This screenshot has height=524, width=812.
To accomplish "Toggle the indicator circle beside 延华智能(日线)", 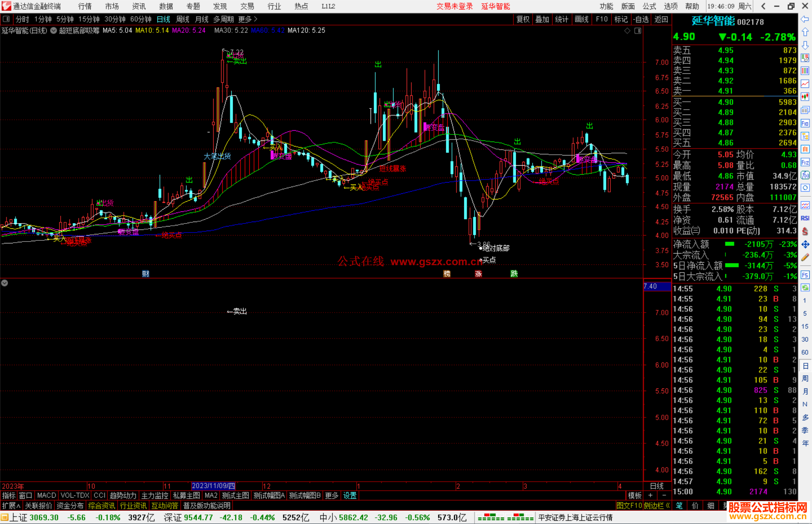I will click(54, 30).
